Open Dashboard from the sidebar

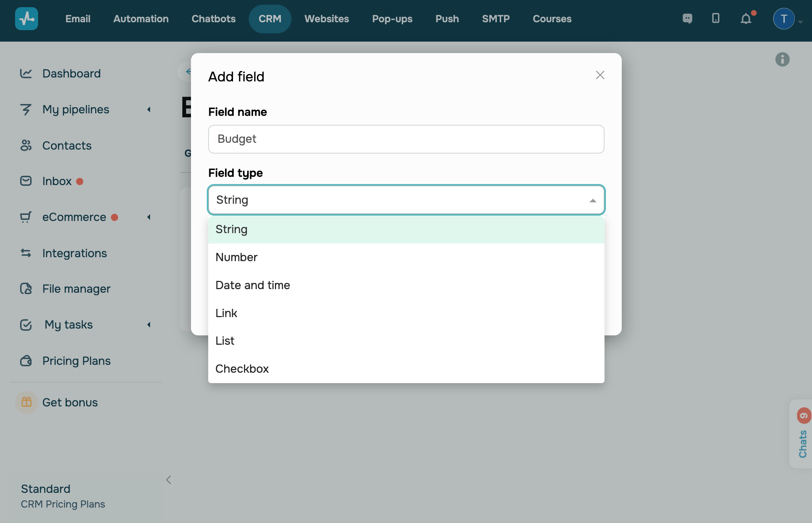pos(71,74)
